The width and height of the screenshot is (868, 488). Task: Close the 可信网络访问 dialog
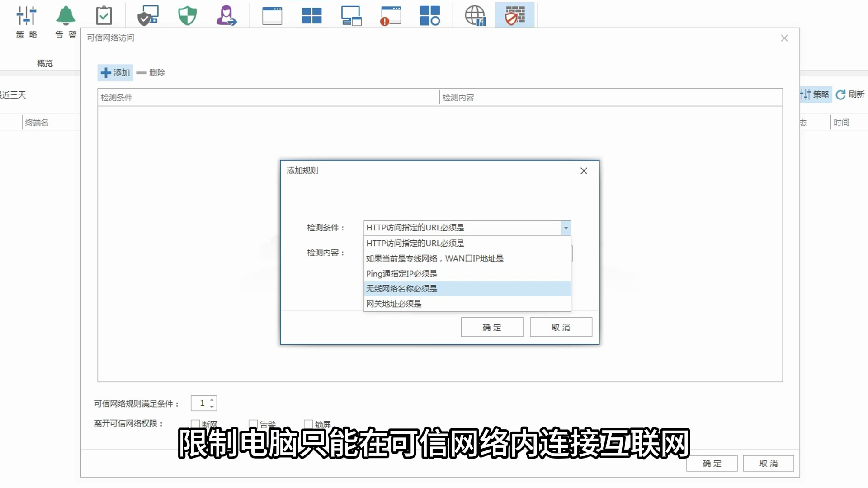[784, 38]
